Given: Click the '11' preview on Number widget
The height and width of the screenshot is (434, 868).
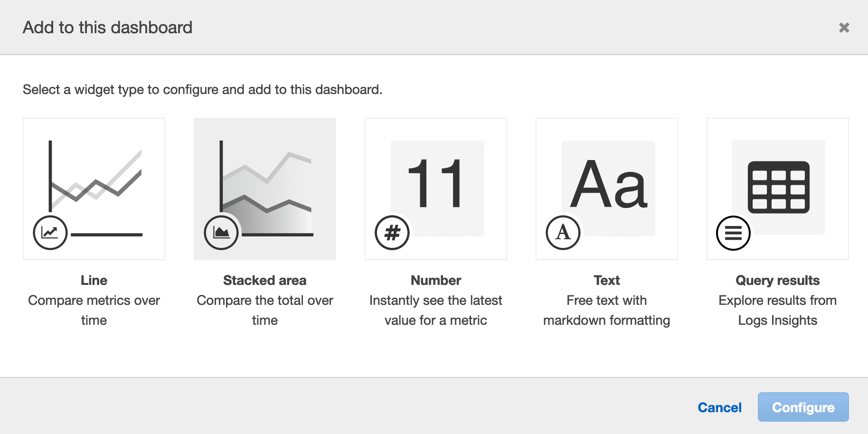Looking at the screenshot, I should [x=436, y=187].
